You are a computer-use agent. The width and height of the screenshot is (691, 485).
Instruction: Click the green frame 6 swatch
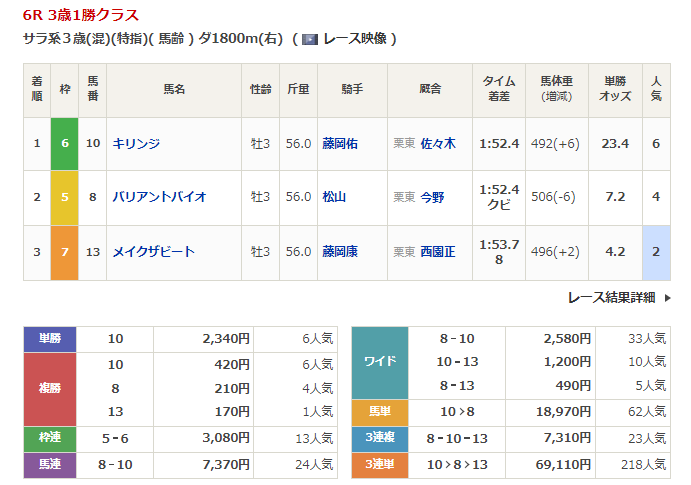pos(65,144)
